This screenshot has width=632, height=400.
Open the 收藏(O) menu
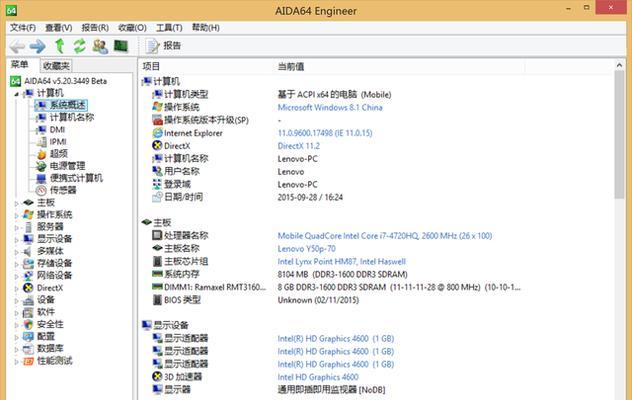[132, 27]
